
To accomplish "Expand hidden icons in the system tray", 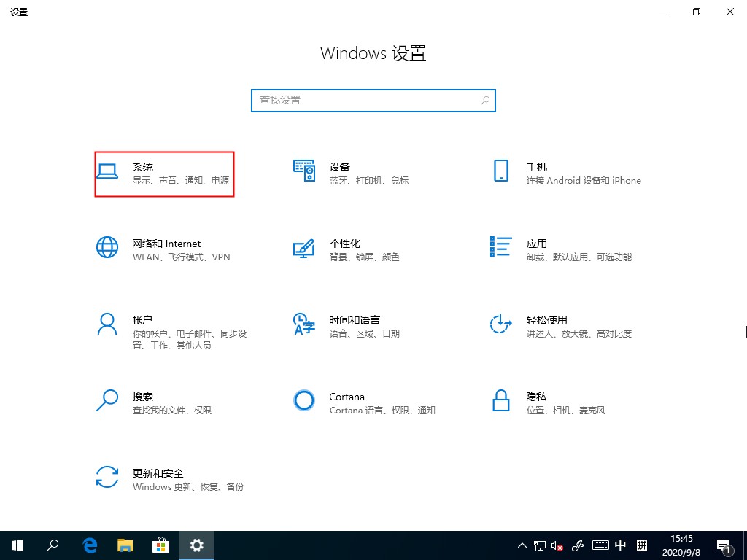I will point(522,545).
